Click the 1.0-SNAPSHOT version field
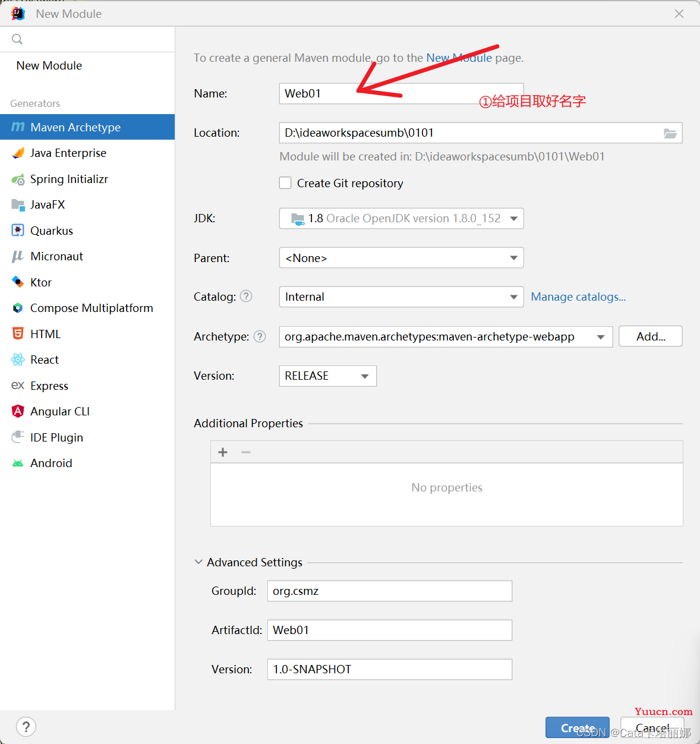Viewport: 700px width, 744px height. click(390, 670)
